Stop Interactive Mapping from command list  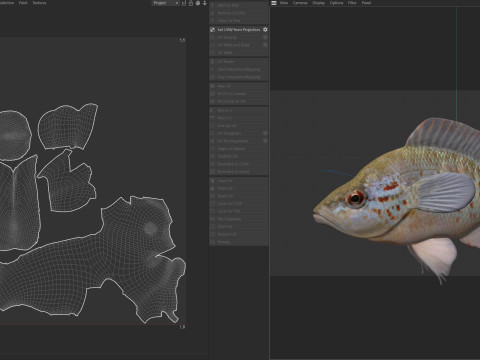[x=238, y=77]
